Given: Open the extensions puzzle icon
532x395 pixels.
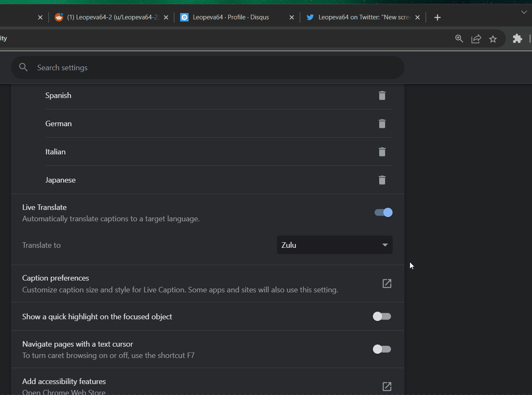Looking at the screenshot, I should (517, 38).
